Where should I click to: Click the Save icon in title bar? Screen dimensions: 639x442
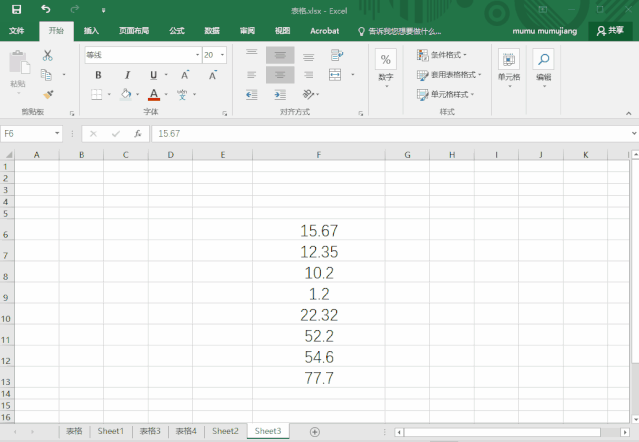pos(16,9)
